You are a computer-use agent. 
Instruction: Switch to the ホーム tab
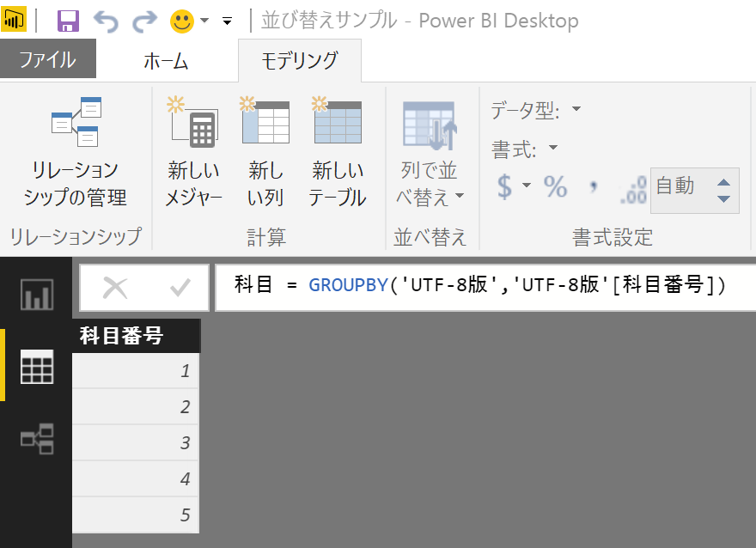[166, 61]
